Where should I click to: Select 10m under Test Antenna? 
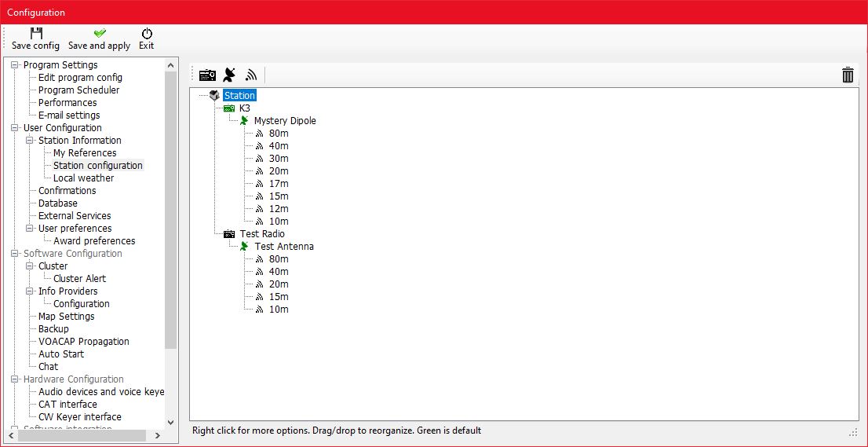pyautogui.click(x=279, y=309)
